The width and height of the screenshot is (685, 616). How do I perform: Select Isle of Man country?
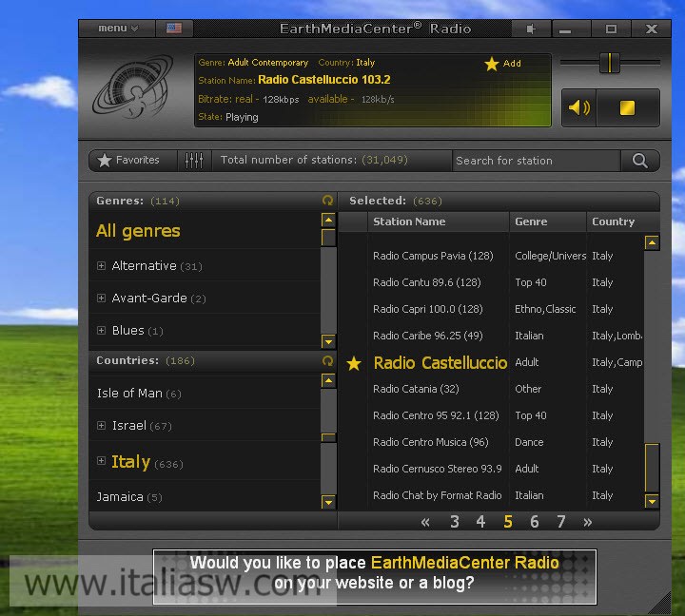[x=129, y=394]
